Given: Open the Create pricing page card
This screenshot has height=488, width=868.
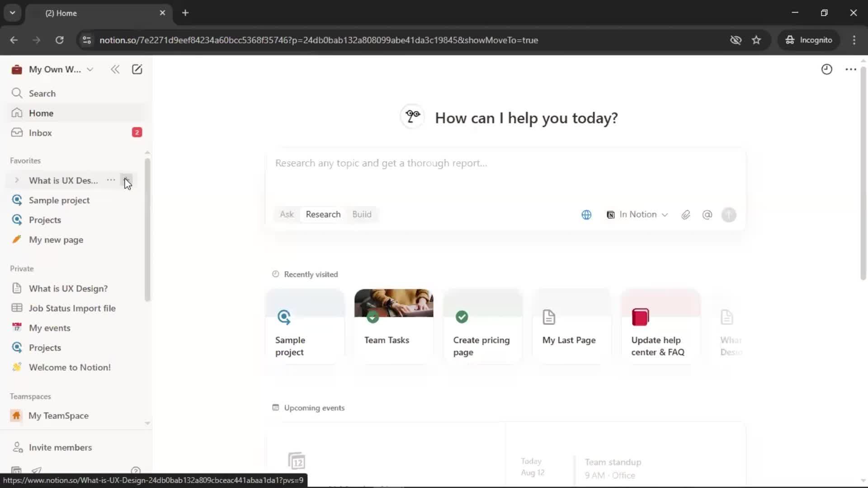Looking at the screenshot, I should [483, 326].
